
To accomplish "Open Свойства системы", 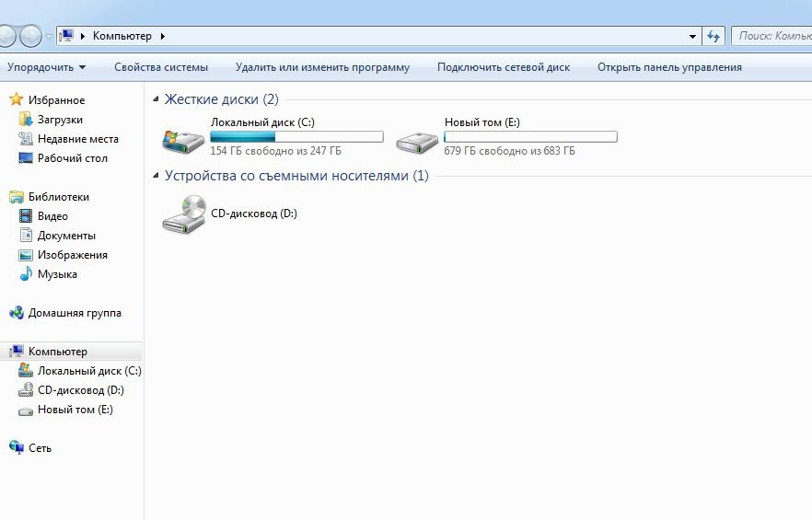I will (161, 67).
